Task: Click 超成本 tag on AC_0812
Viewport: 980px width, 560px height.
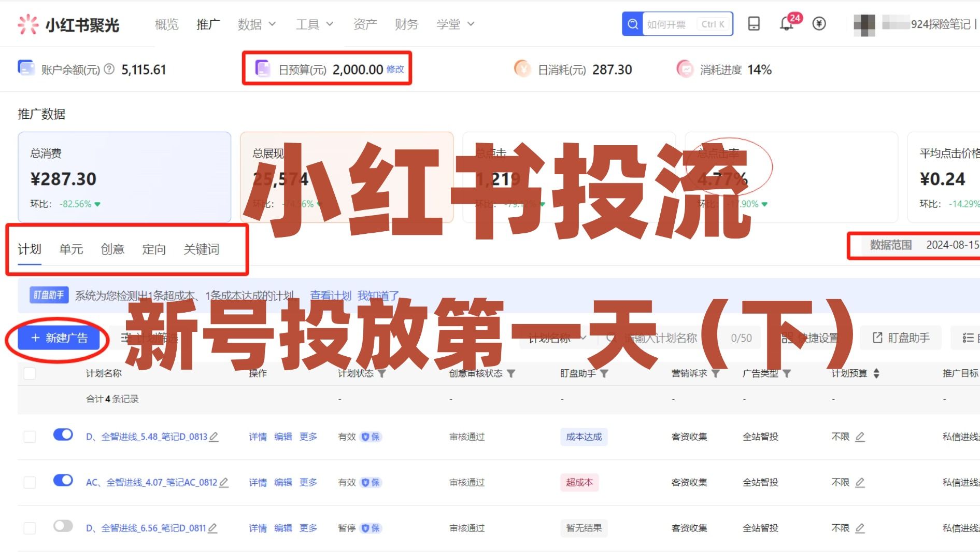Action: [579, 482]
